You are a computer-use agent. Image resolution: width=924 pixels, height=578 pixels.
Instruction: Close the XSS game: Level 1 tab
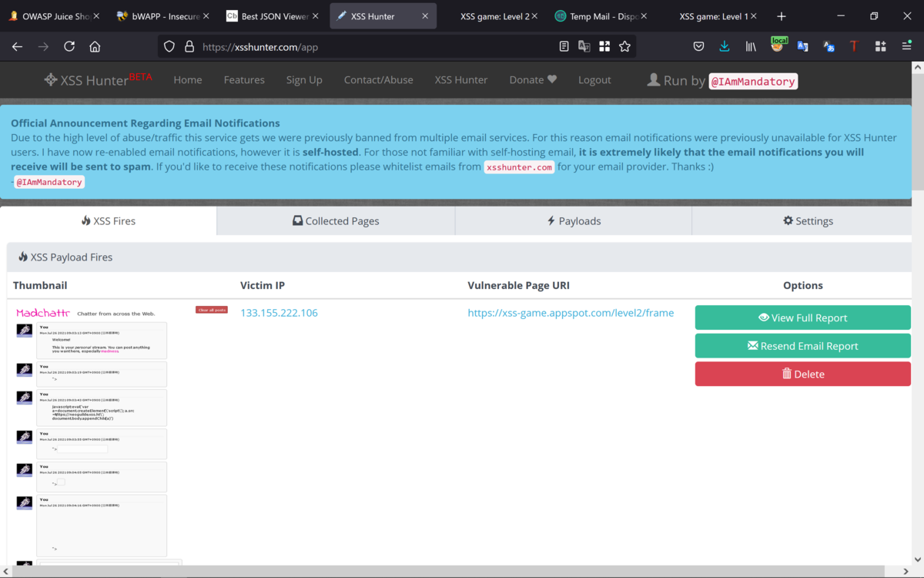(754, 16)
